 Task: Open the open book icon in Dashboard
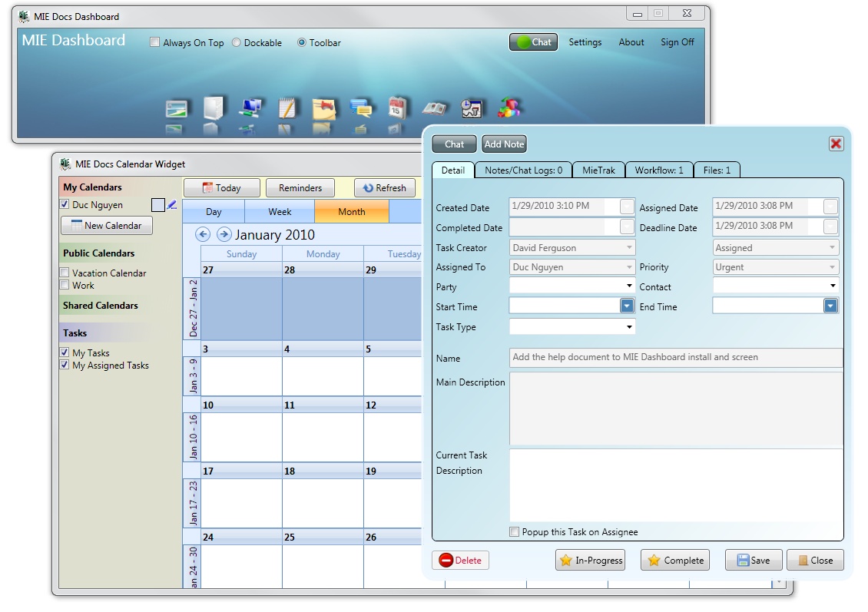(435, 109)
